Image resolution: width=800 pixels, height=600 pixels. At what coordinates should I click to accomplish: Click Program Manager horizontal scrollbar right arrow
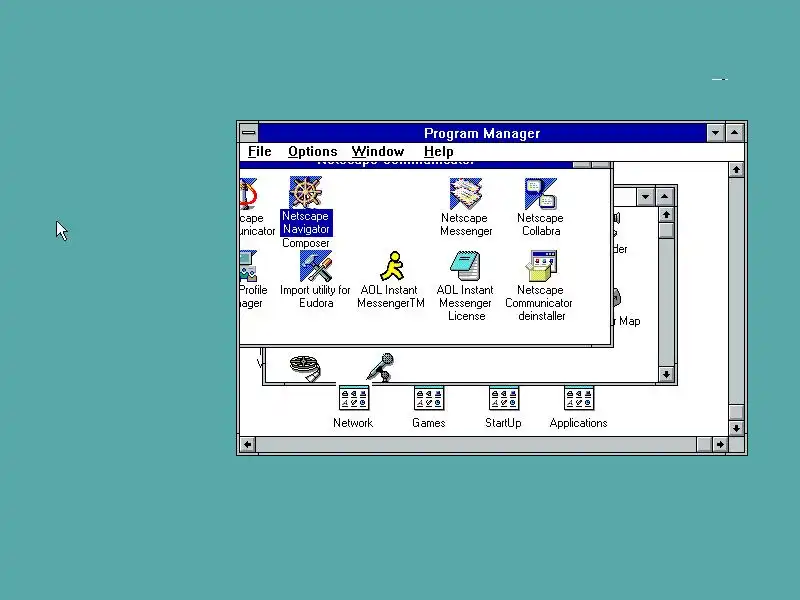[719, 444]
